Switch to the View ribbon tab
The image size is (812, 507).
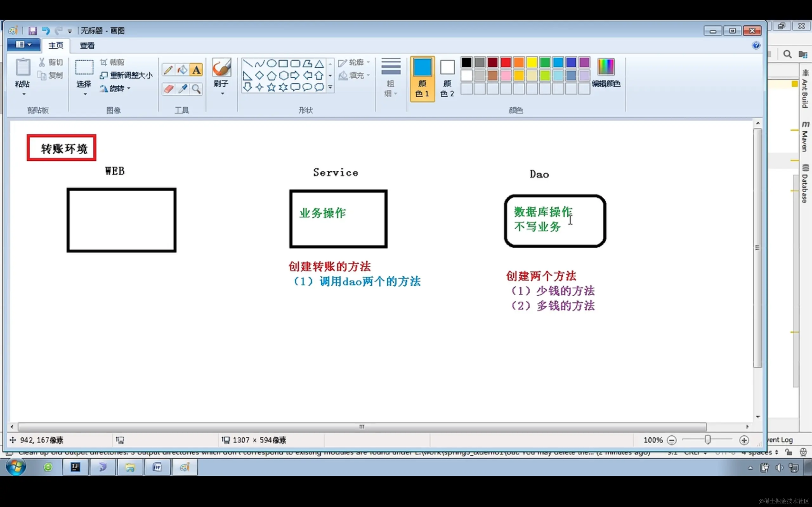pos(87,46)
